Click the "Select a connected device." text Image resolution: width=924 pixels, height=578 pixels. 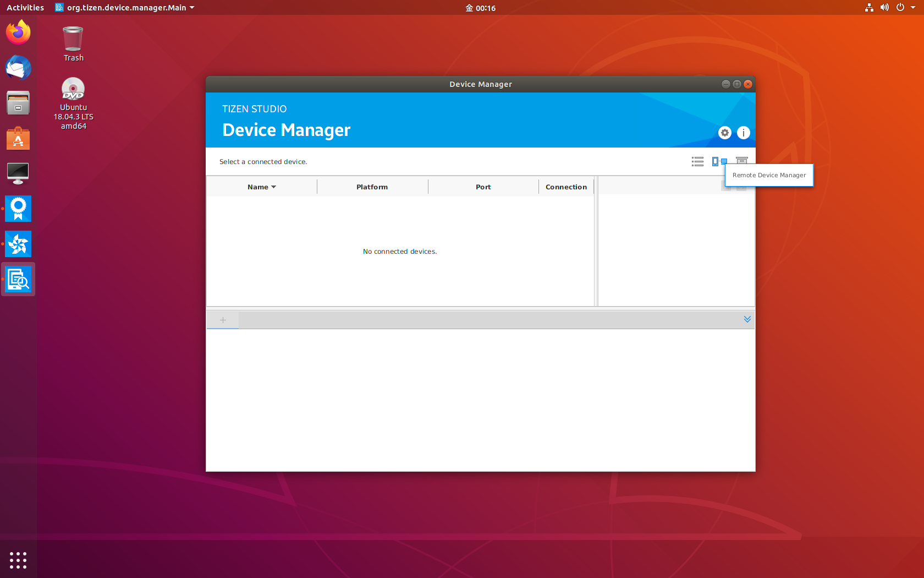(263, 162)
